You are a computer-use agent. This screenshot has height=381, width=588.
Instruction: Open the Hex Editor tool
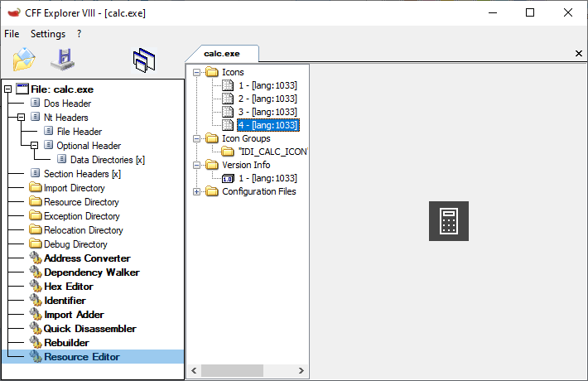pos(69,286)
